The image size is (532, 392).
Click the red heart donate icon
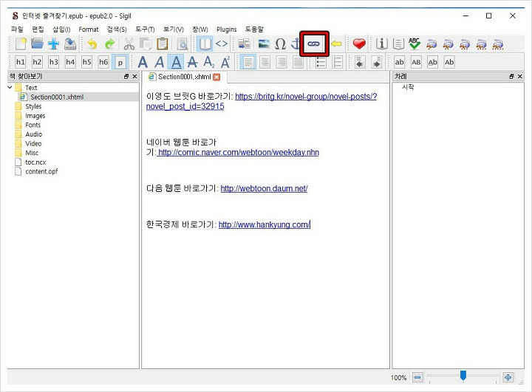359,44
